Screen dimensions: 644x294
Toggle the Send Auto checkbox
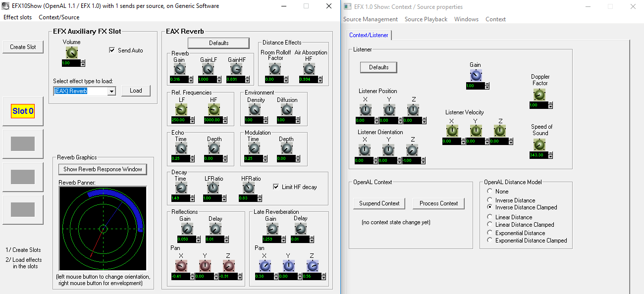[112, 50]
